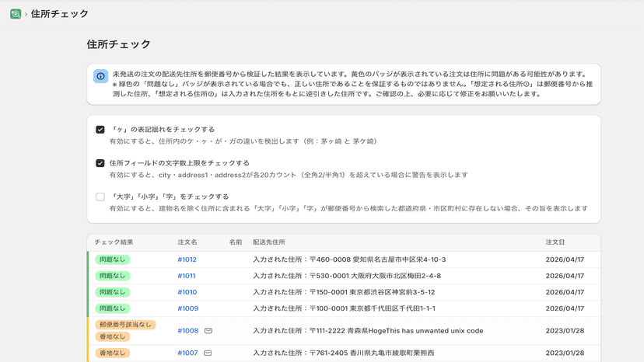Toggle the 「ヶ」の表記揺れをチェックする checkbox

[x=100, y=130]
